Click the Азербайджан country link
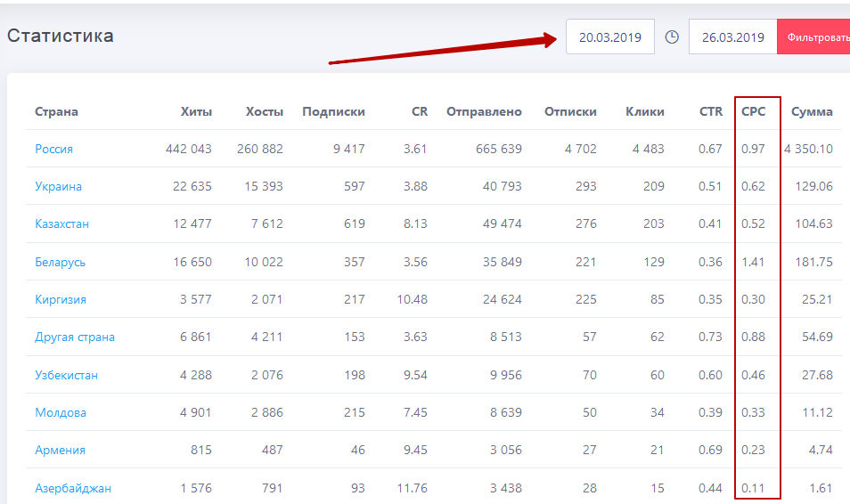The width and height of the screenshot is (850, 504). click(73, 488)
